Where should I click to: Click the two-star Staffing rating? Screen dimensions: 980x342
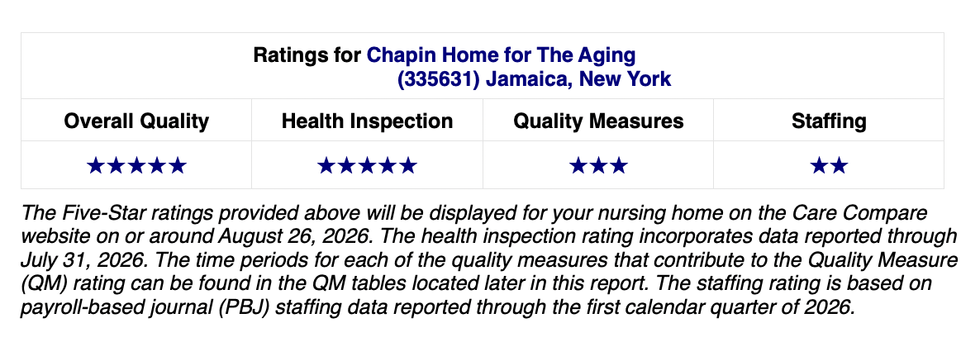[829, 166]
